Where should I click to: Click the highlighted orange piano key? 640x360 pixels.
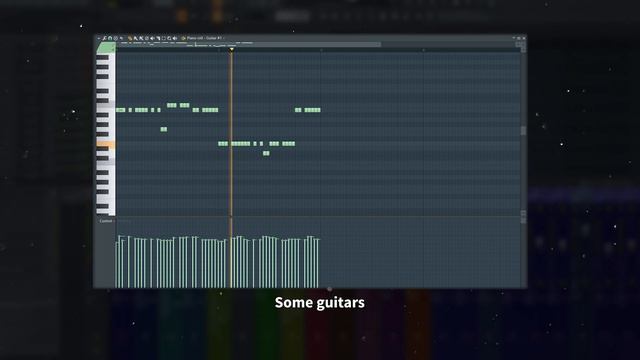pos(106,144)
